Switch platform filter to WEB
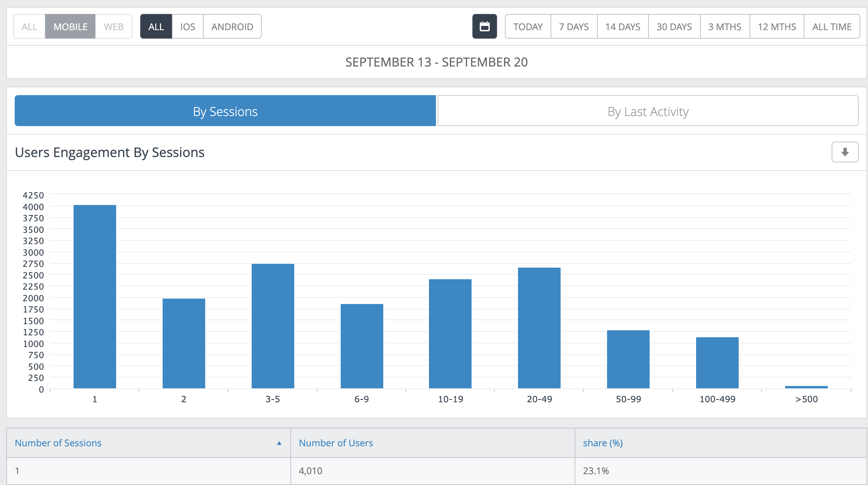 pyautogui.click(x=113, y=27)
